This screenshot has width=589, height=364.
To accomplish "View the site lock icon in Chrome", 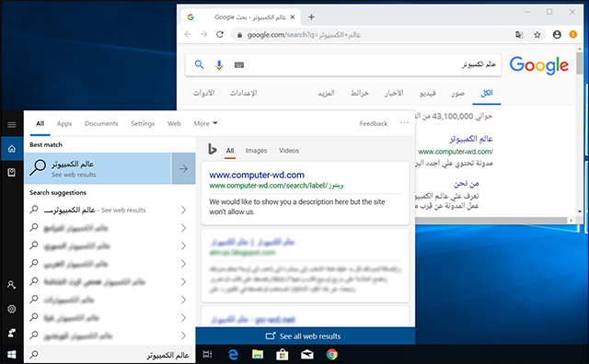I will pos(239,35).
